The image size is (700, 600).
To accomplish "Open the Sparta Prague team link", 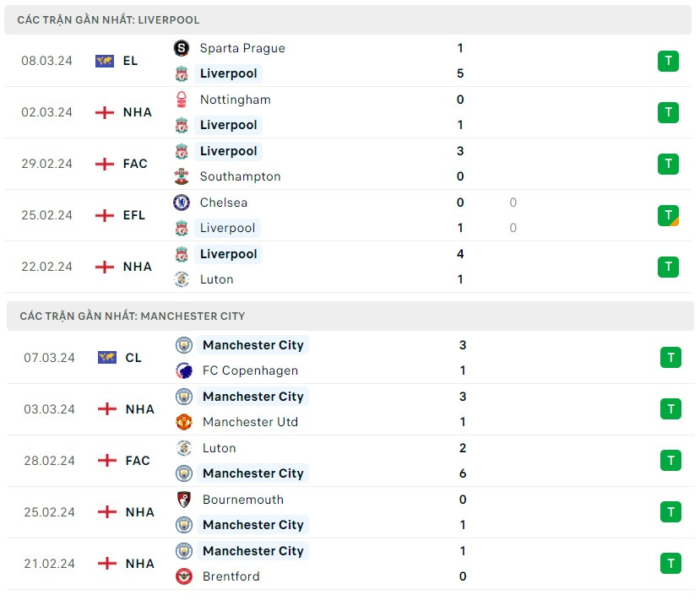I will 242,48.
